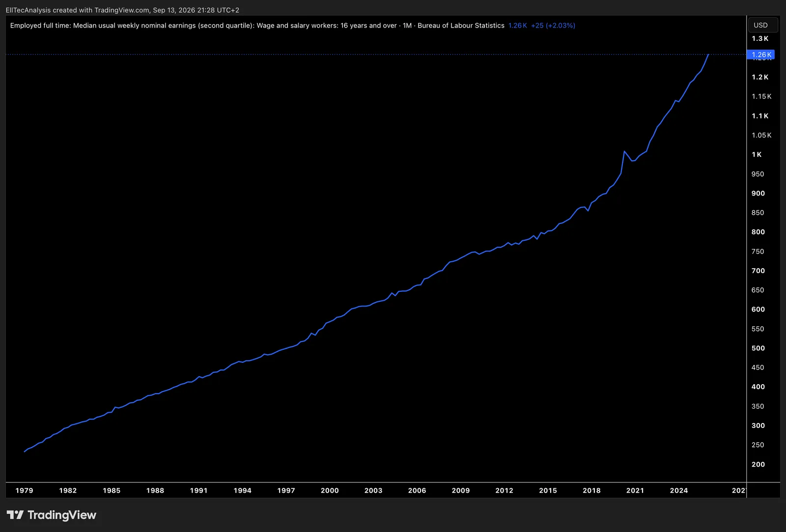The image size is (786, 532).
Task: Click the 300 price axis label
Action: pyautogui.click(x=758, y=425)
